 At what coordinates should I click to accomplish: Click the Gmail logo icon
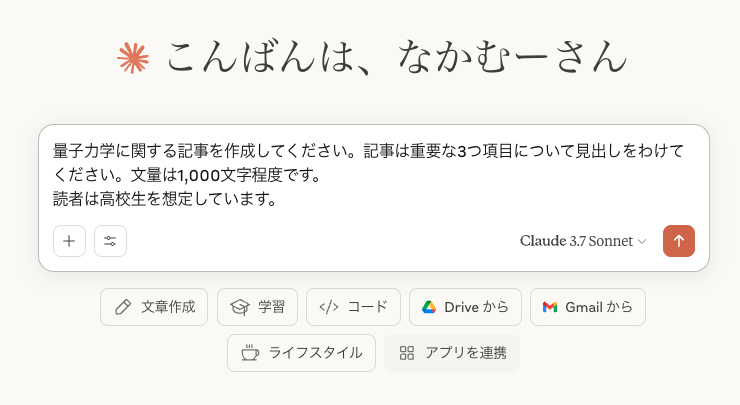(x=550, y=307)
